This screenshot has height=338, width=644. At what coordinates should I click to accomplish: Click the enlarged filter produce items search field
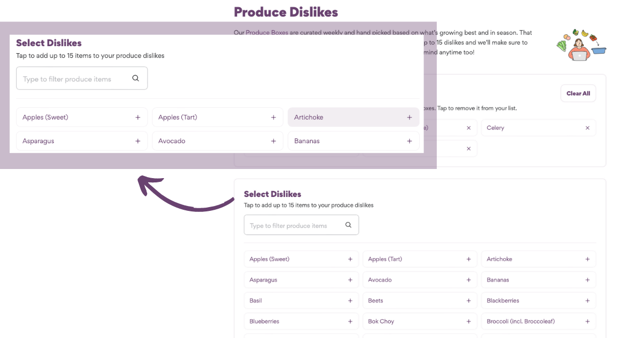click(75, 79)
